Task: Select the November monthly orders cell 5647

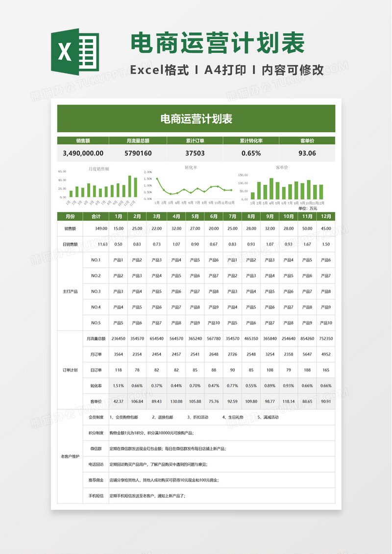Action: pyautogui.click(x=307, y=354)
